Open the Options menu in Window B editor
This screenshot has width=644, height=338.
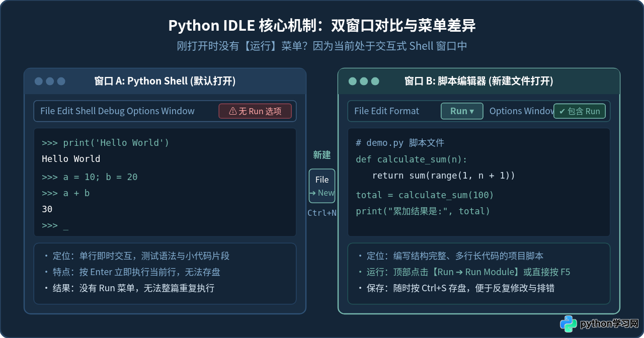(x=505, y=111)
